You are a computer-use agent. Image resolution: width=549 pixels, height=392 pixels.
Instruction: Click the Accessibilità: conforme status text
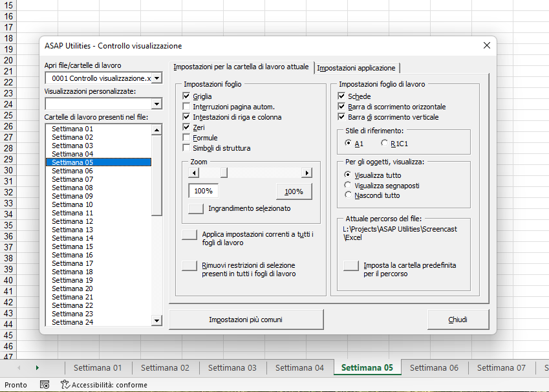click(x=109, y=385)
